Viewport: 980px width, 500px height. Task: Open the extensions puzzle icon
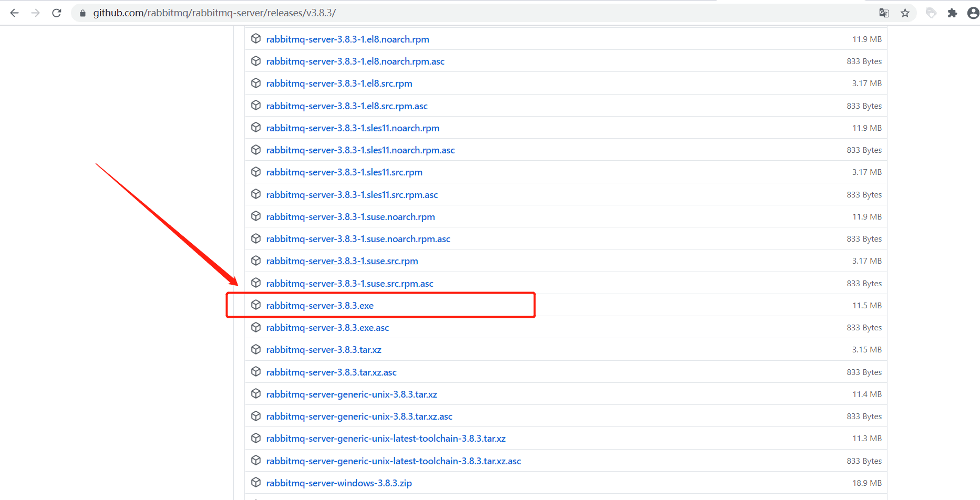click(x=952, y=13)
